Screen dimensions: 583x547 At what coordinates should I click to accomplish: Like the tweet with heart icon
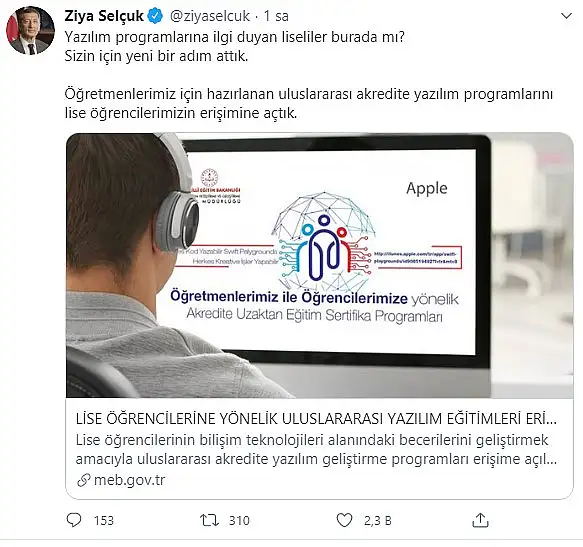pos(344,520)
